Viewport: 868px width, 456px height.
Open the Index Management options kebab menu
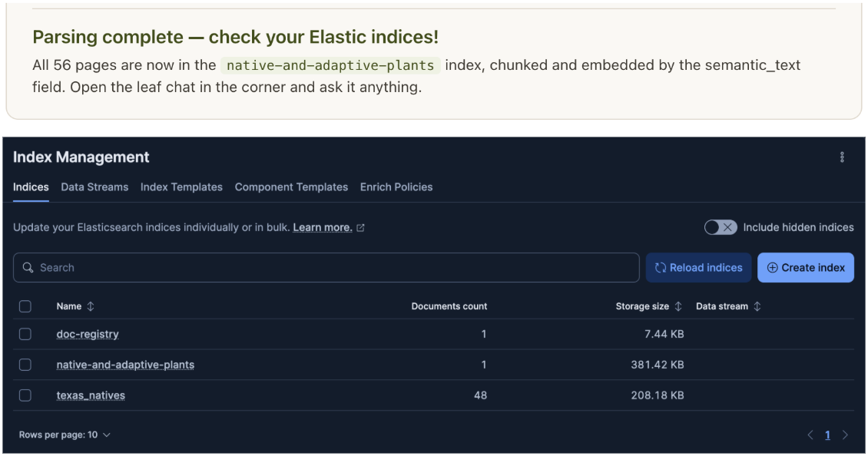click(841, 157)
